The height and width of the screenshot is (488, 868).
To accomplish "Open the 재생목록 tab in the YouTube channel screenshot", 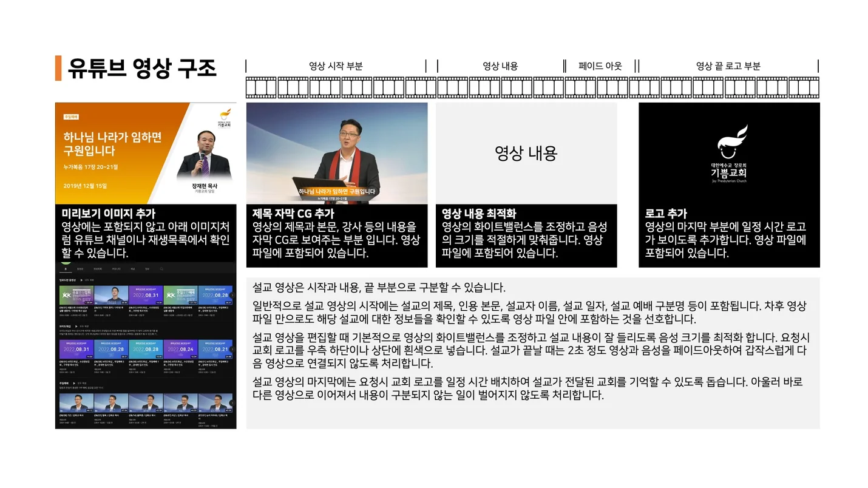I will [98, 269].
